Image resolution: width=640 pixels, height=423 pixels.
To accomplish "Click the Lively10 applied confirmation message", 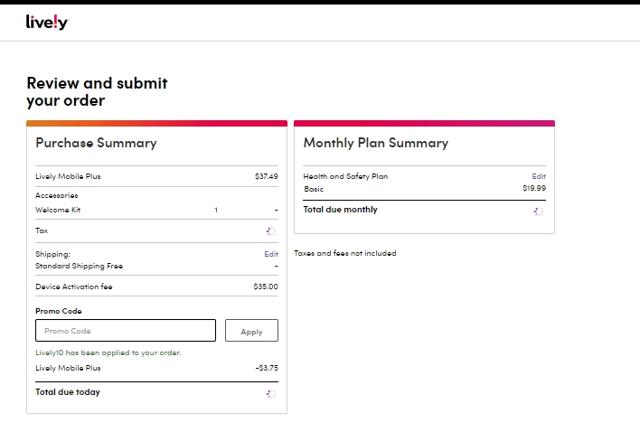I will (108, 353).
